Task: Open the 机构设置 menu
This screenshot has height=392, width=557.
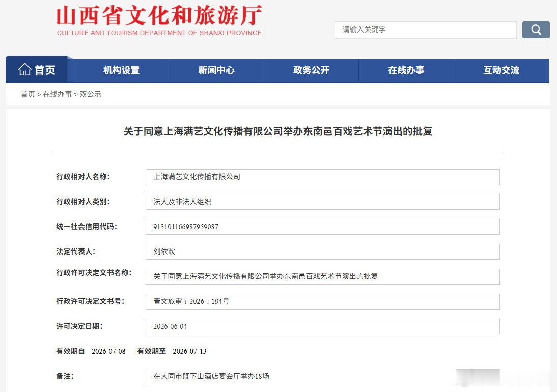Action: [x=122, y=70]
